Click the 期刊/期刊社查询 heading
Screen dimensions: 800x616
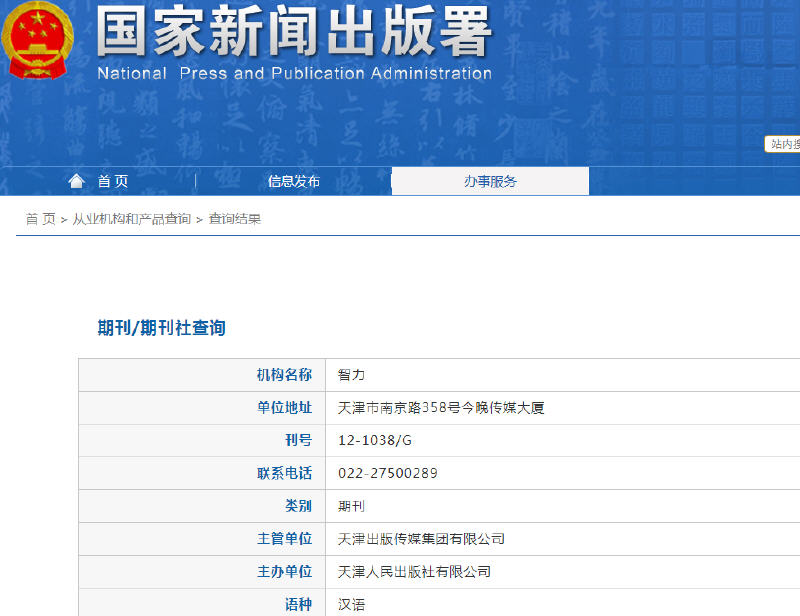click(162, 328)
